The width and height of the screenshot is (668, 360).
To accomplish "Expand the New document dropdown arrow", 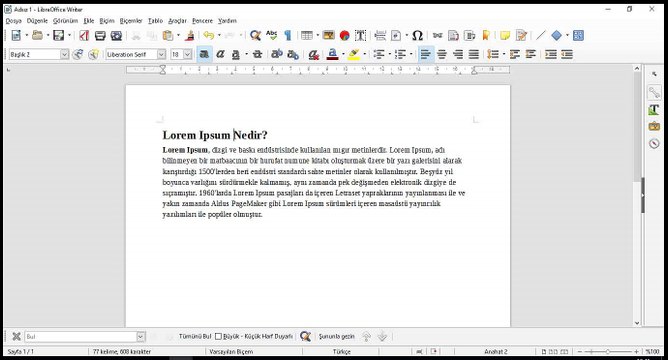I will [x=26, y=35].
